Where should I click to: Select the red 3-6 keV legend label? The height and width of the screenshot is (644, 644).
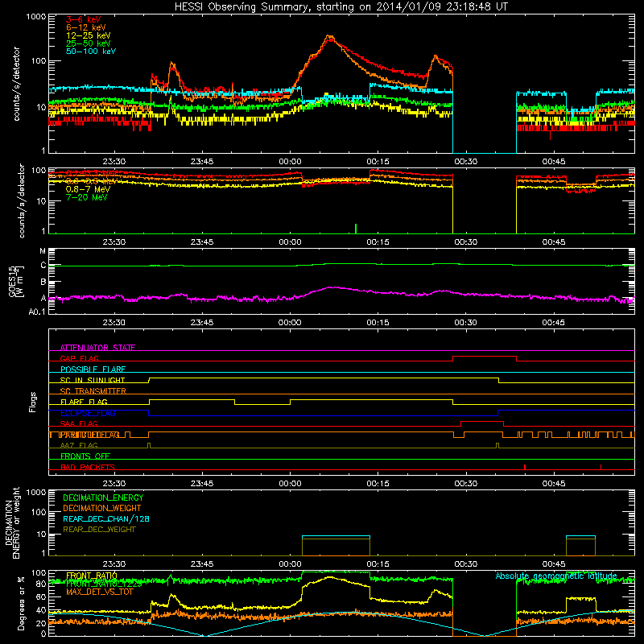(84, 19)
